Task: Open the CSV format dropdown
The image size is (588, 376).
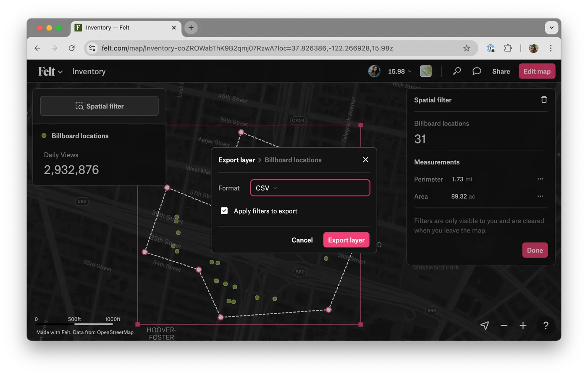Action: click(310, 188)
